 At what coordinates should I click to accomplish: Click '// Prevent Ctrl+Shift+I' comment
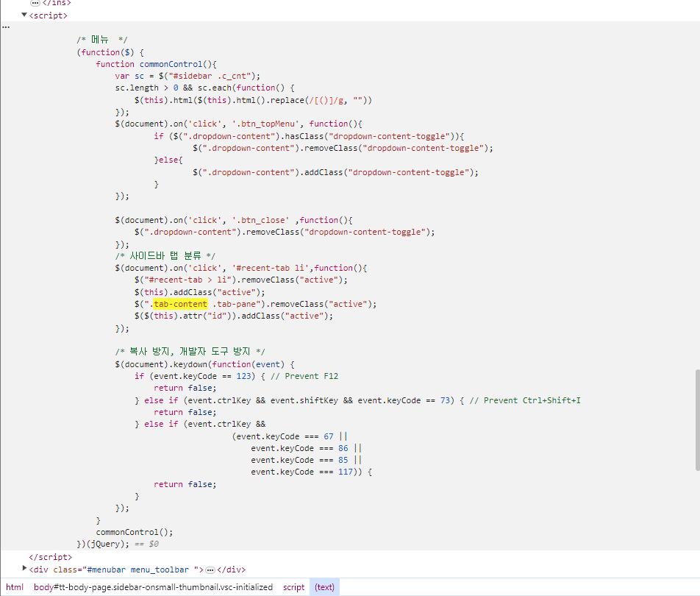click(x=524, y=400)
